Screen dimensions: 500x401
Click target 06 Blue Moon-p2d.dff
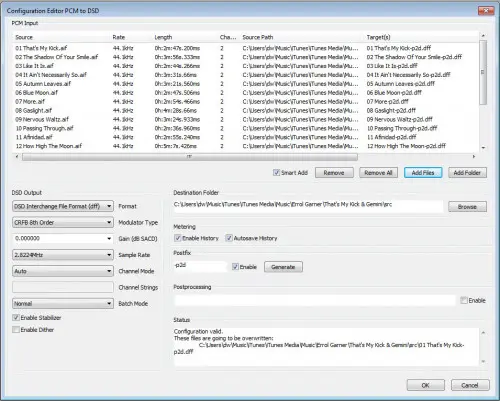394,93
